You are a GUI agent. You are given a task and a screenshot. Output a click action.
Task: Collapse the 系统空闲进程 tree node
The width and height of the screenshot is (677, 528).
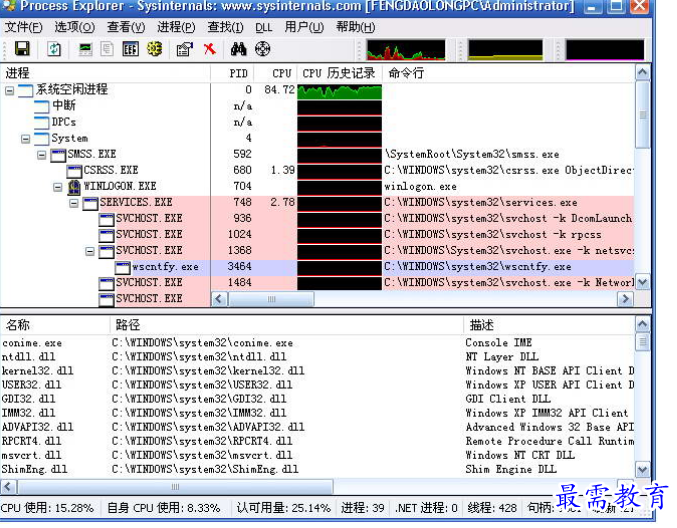point(9,90)
